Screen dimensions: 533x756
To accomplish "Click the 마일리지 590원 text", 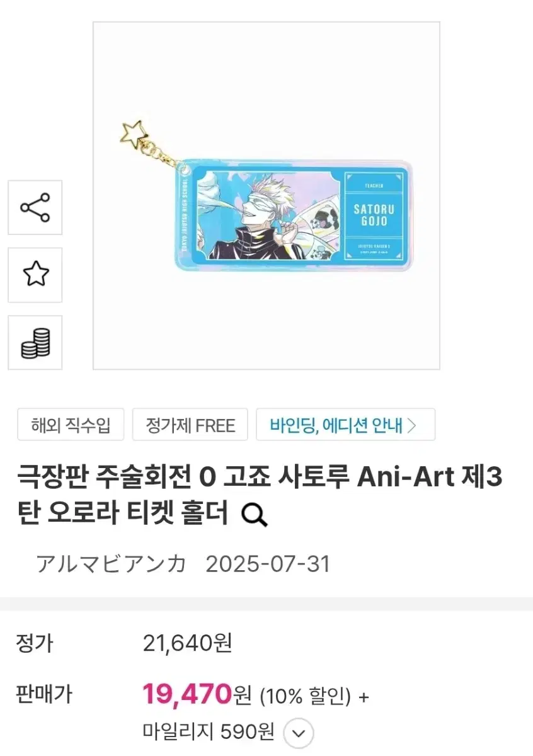I will point(209,732).
